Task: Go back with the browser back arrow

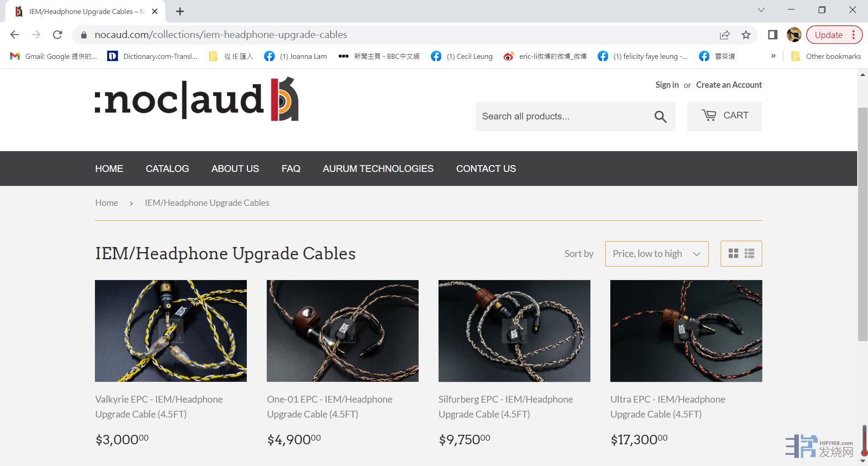Action: [x=14, y=35]
